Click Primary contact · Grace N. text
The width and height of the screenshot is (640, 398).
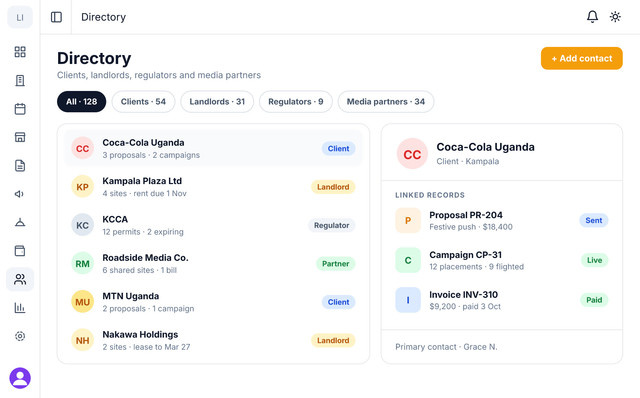(447, 347)
